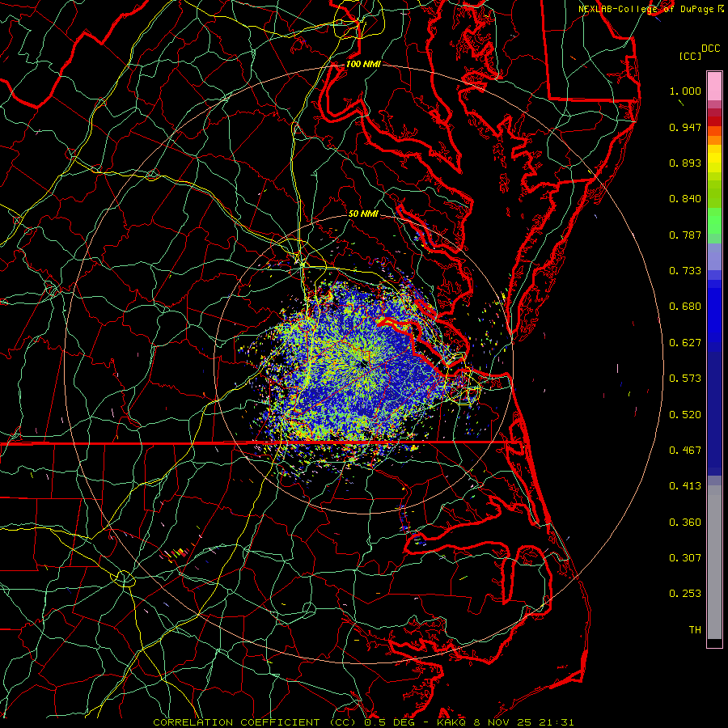Click the TH threshold label
The image size is (728, 728).
point(695,630)
